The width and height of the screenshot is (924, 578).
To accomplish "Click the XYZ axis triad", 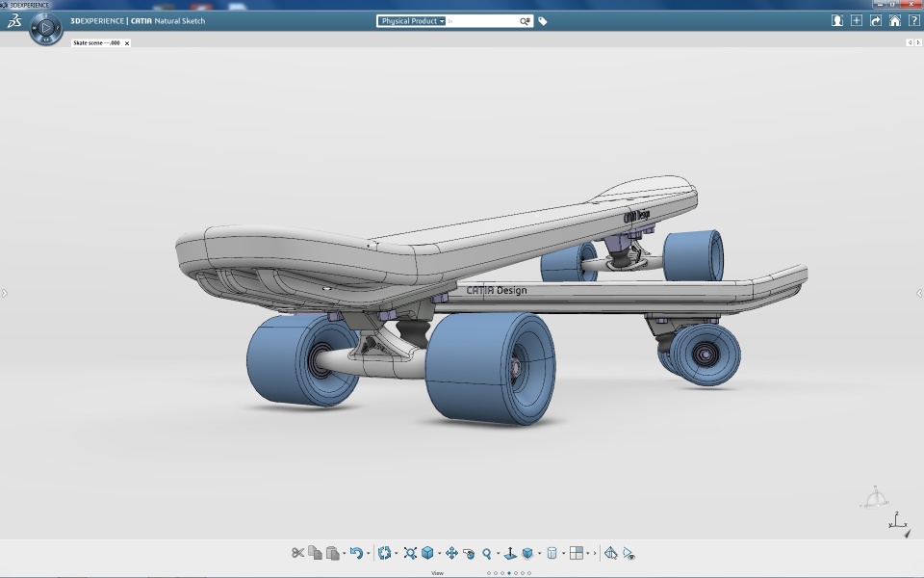I will 897,520.
